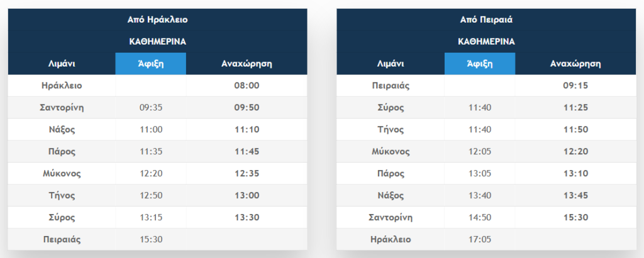
Task: Click Πειραιάς port in Από Ηράκλειο table
Action: (62, 239)
